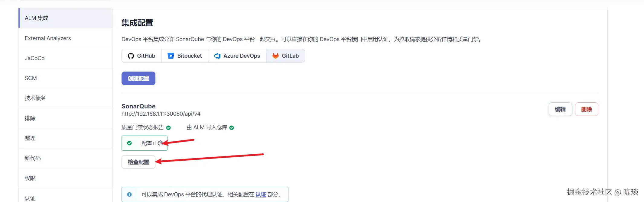Click the 创建配置 button
The image size is (644, 202).
coord(138,79)
